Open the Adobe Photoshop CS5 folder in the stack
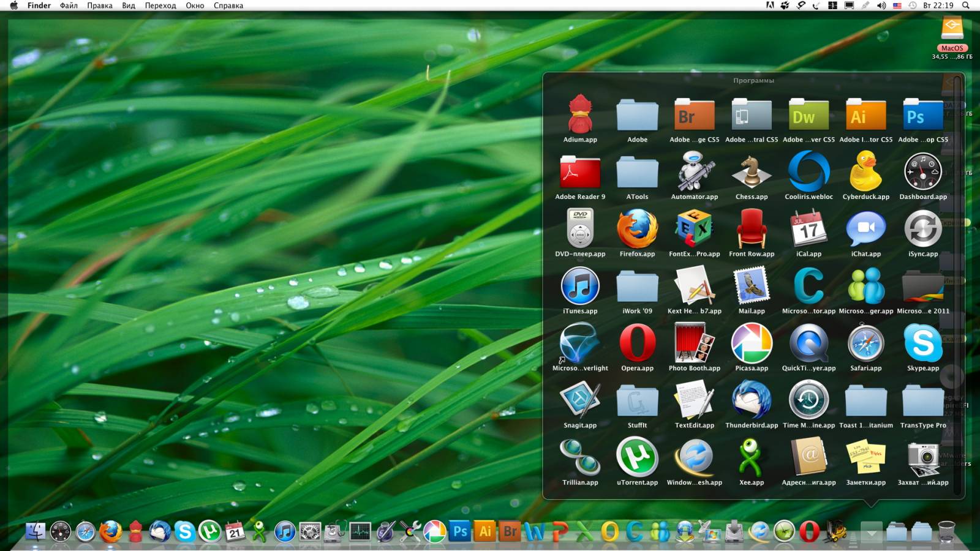Screen dimensions: 980x551 [923, 114]
